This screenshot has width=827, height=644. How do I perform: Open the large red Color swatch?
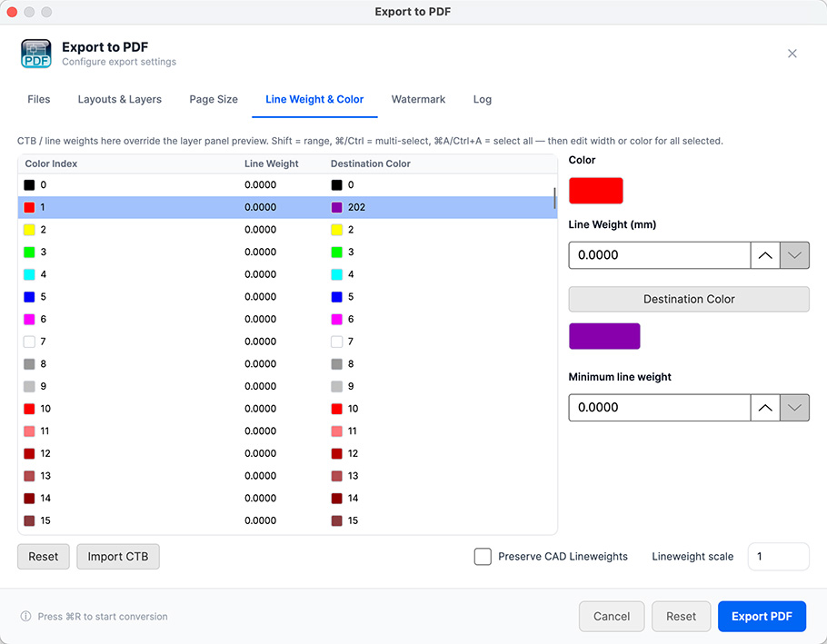(x=595, y=190)
